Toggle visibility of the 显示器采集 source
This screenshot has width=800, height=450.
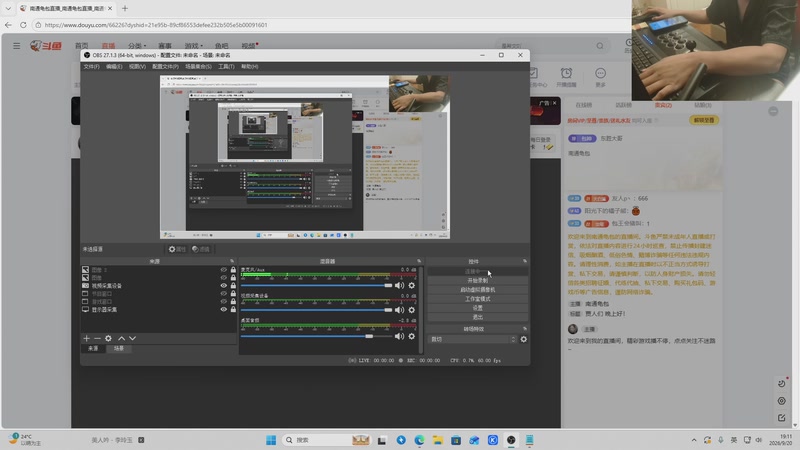click(223, 309)
